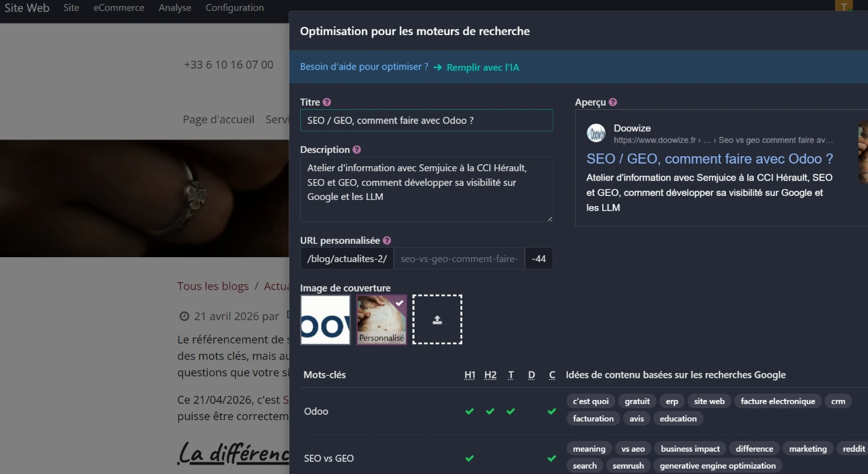Screen dimensions: 868x474
Task: Click the preview title SEO / GEO link
Action: pyautogui.click(x=710, y=159)
